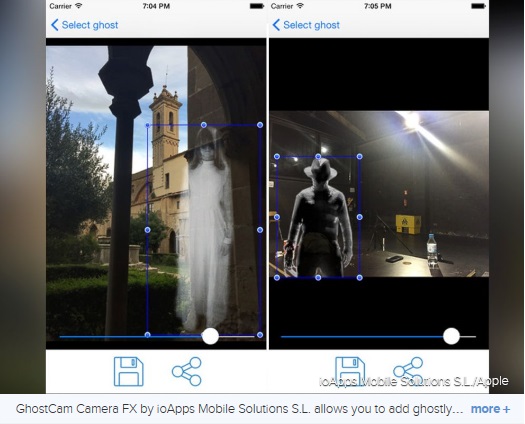Screen dimensions: 525x424
Task: Select the hat-wearing ghost figure overlay
Action: [320, 218]
